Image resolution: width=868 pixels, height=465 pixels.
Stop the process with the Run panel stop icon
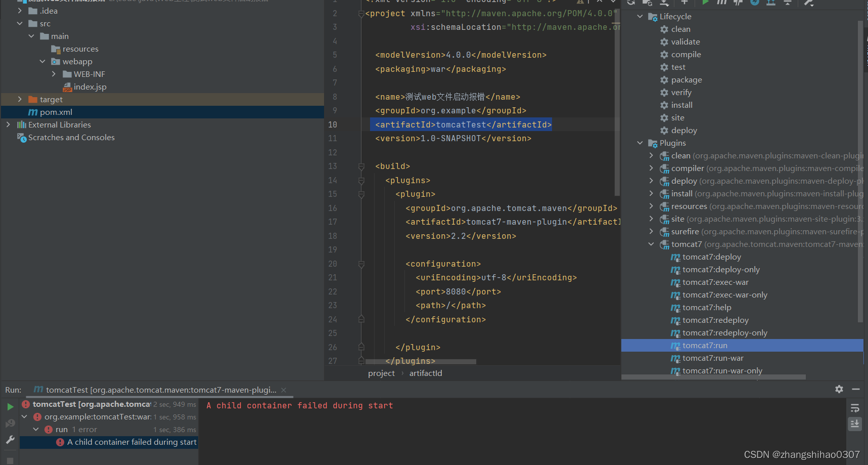click(10, 461)
